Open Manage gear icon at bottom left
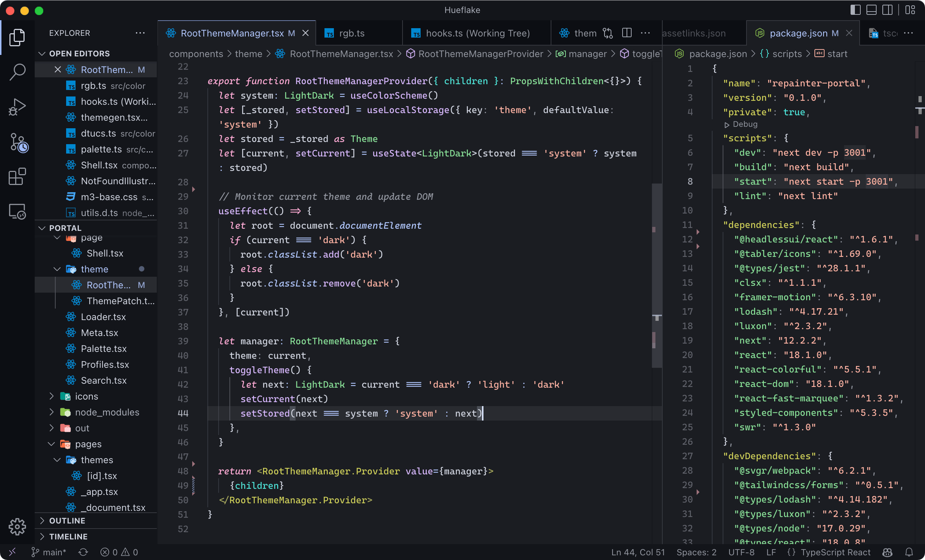925x560 pixels. click(17, 527)
